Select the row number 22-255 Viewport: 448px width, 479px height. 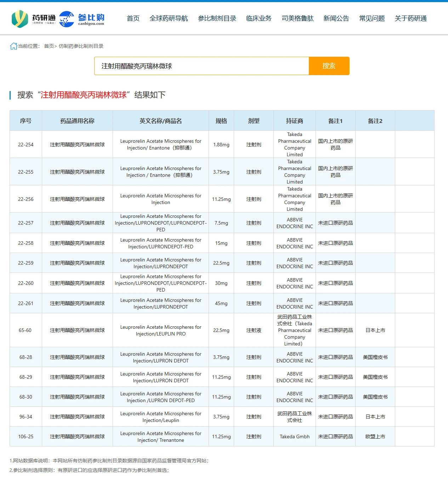pos(26,172)
